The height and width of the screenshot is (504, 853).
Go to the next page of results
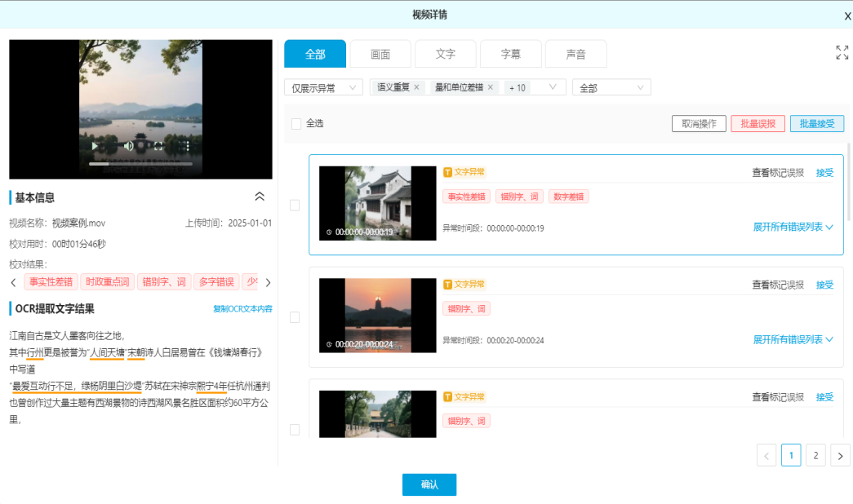coord(840,455)
